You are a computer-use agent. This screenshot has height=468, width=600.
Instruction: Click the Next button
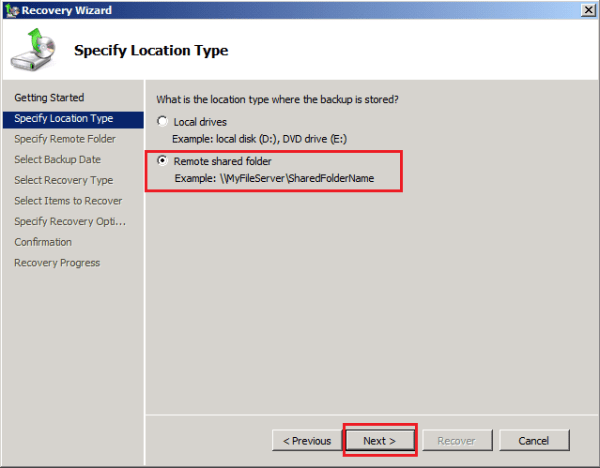[380, 440]
